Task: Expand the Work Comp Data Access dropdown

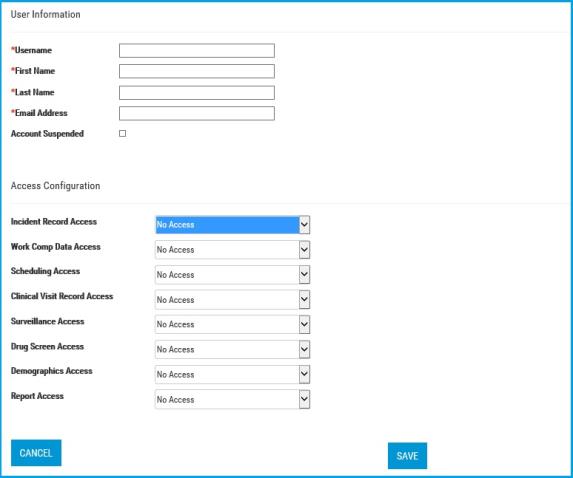Action: pyautogui.click(x=232, y=250)
